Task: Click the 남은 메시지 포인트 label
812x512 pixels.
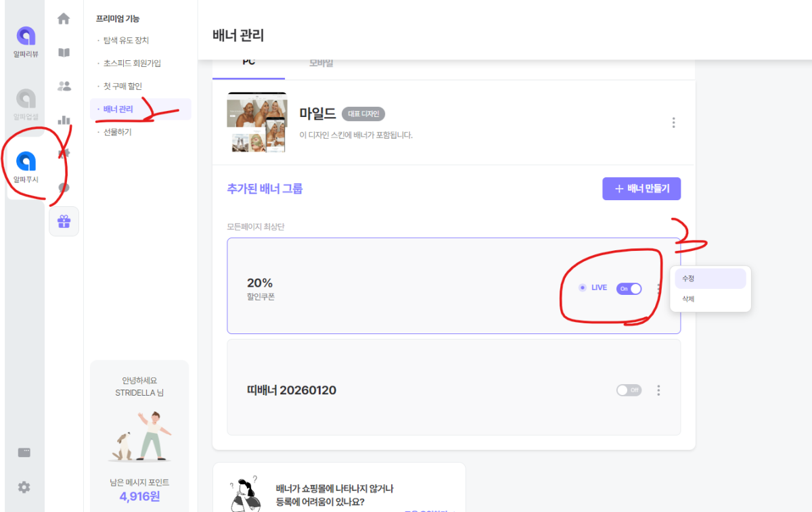Action: click(x=139, y=482)
